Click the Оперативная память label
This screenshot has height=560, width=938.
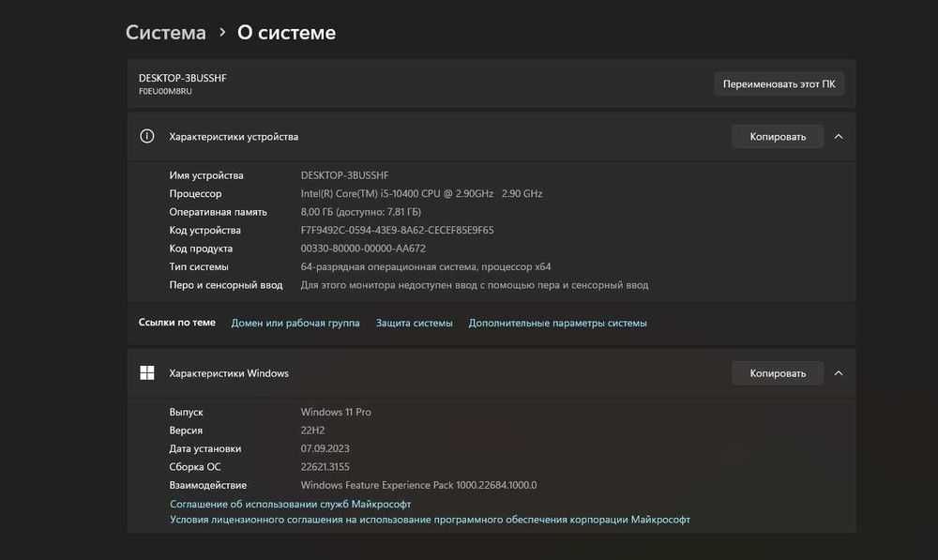218,212
